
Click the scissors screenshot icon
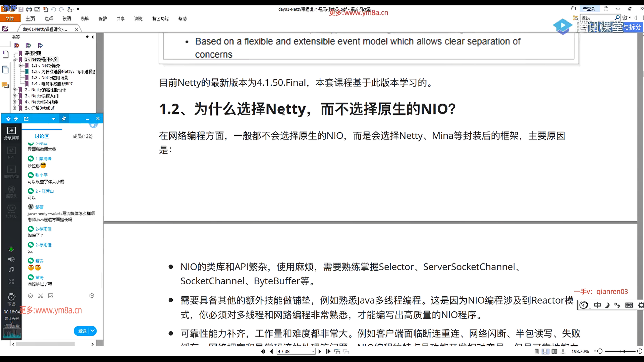pyautogui.click(x=41, y=296)
